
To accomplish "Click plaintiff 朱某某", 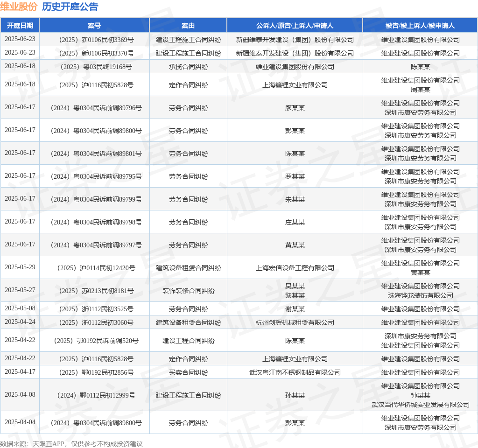I will (295, 199).
